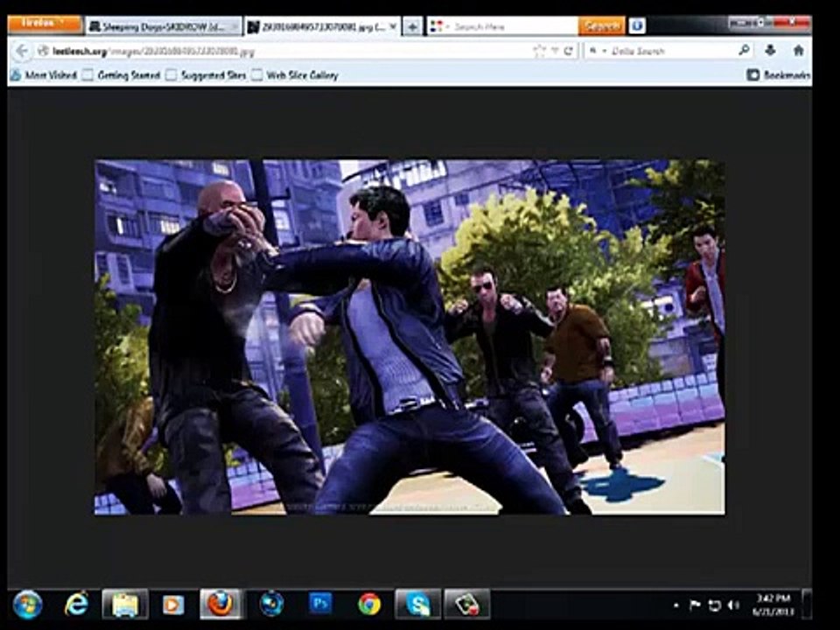Launch Photoshop from the taskbar
This screenshot has height=630, width=840.
(320, 604)
